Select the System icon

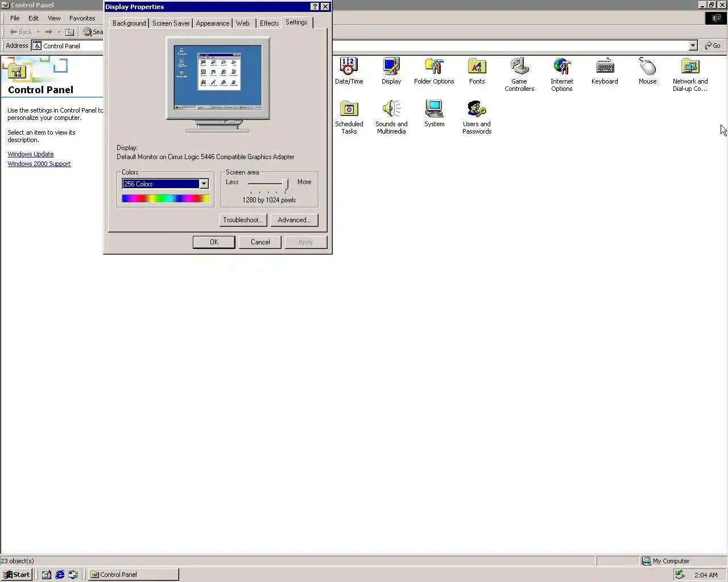point(434,114)
